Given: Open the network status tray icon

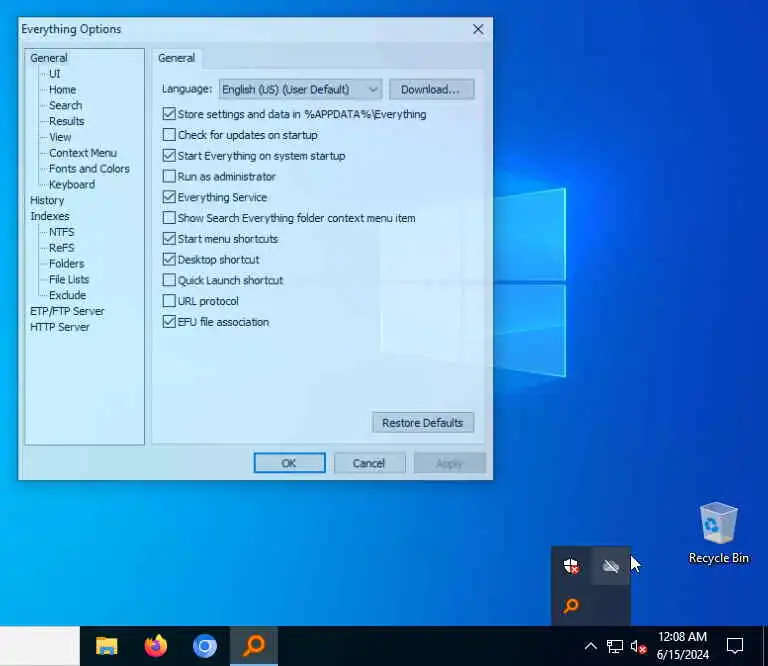Looking at the screenshot, I should point(615,646).
